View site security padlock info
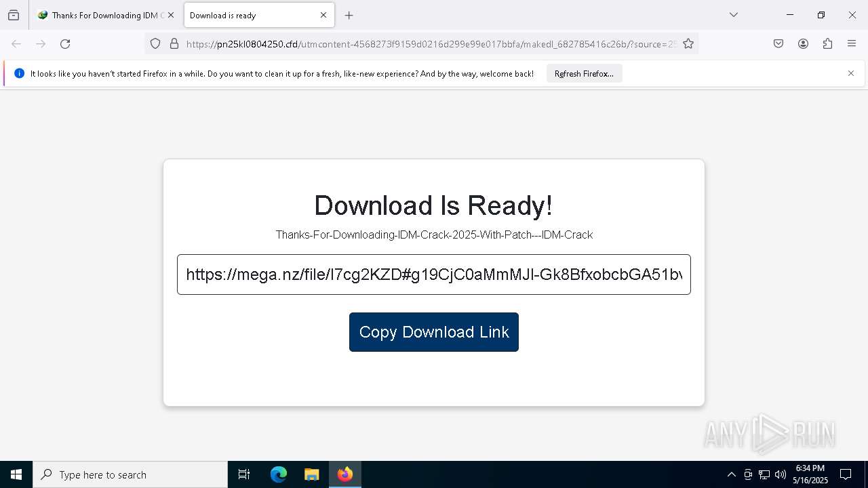Viewport: 868px width, 488px height. (174, 44)
